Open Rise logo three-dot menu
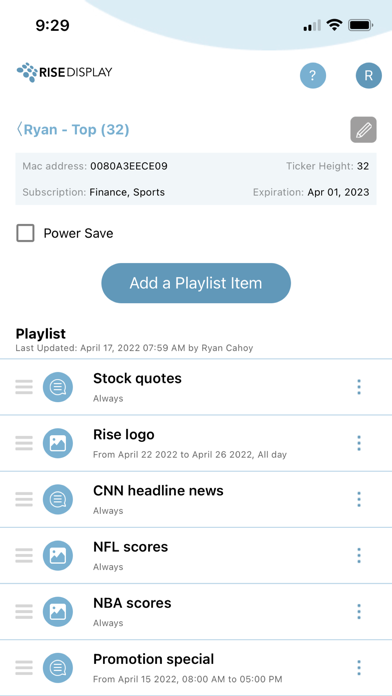Image resolution: width=392 pixels, height=696 pixels. tap(359, 443)
